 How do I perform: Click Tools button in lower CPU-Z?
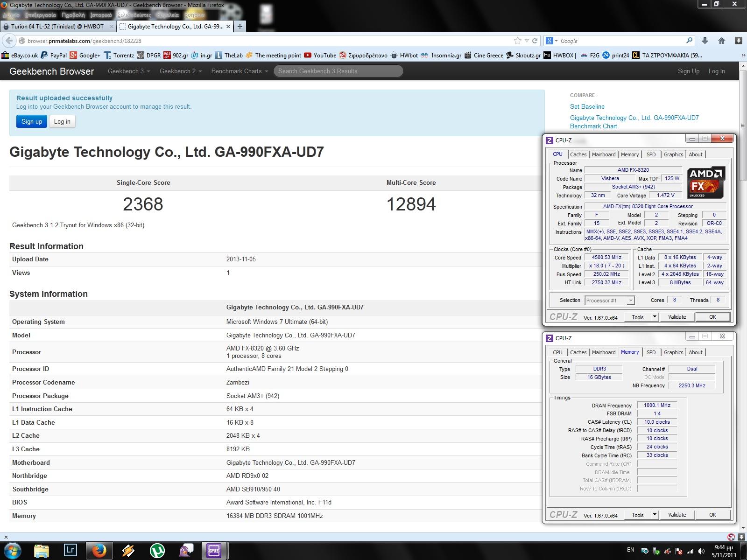click(x=637, y=515)
